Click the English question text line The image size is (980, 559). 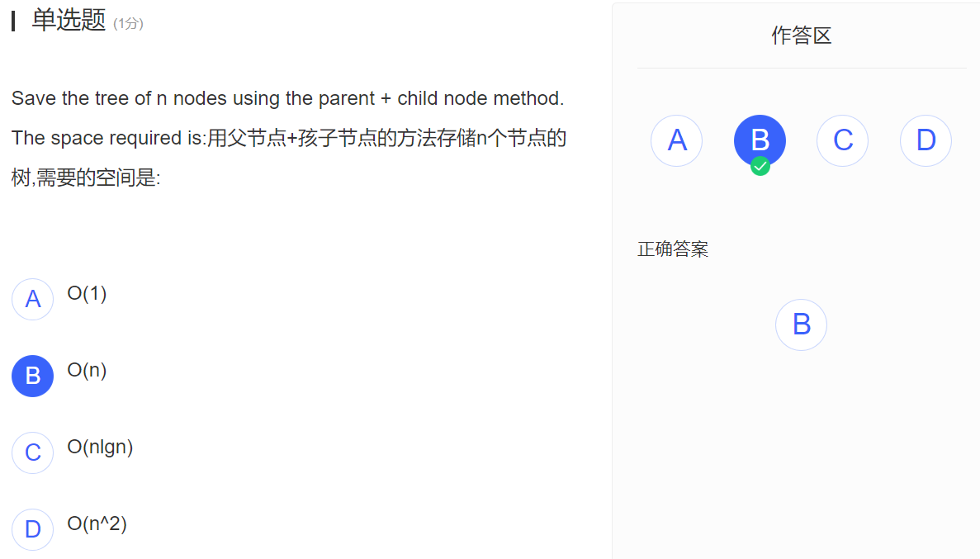tap(287, 98)
